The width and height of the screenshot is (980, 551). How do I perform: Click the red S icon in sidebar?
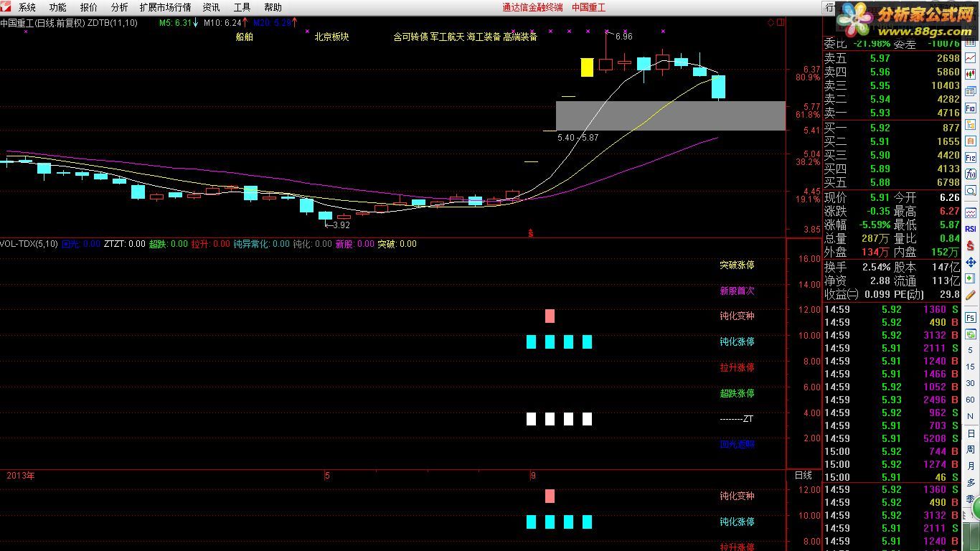click(971, 245)
